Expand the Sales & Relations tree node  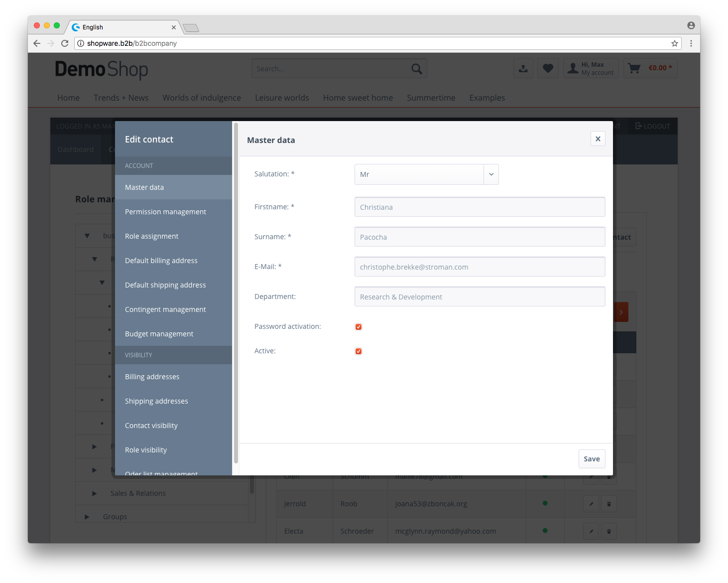click(94, 493)
